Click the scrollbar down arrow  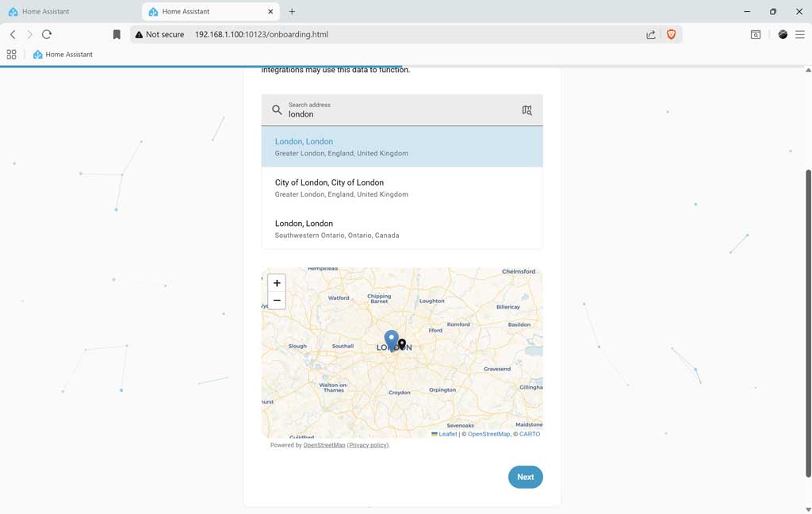tap(808, 510)
